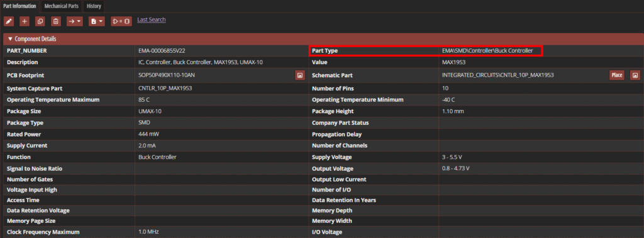Click the Number of Pins value 10
The width and height of the screenshot is (644, 238).
point(445,88)
